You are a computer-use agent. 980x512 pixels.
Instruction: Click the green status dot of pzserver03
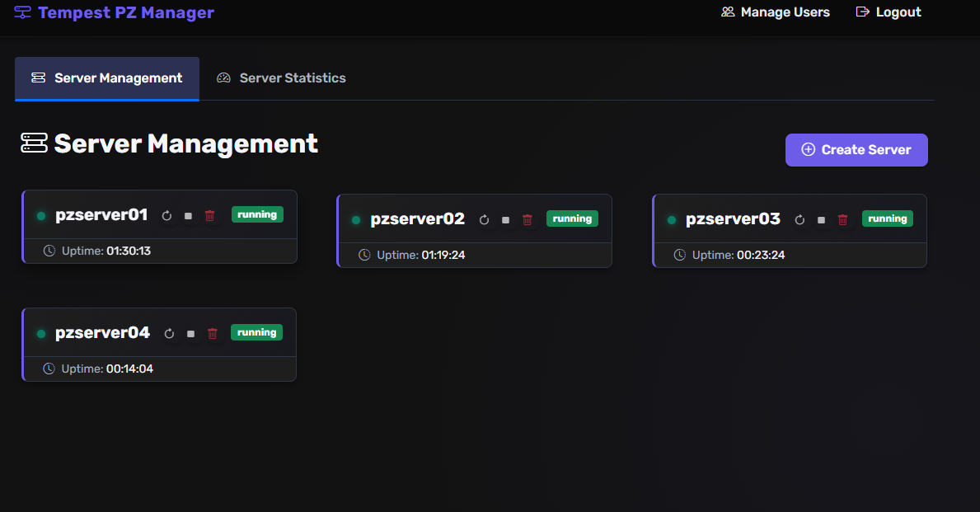[x=672, y=220]
